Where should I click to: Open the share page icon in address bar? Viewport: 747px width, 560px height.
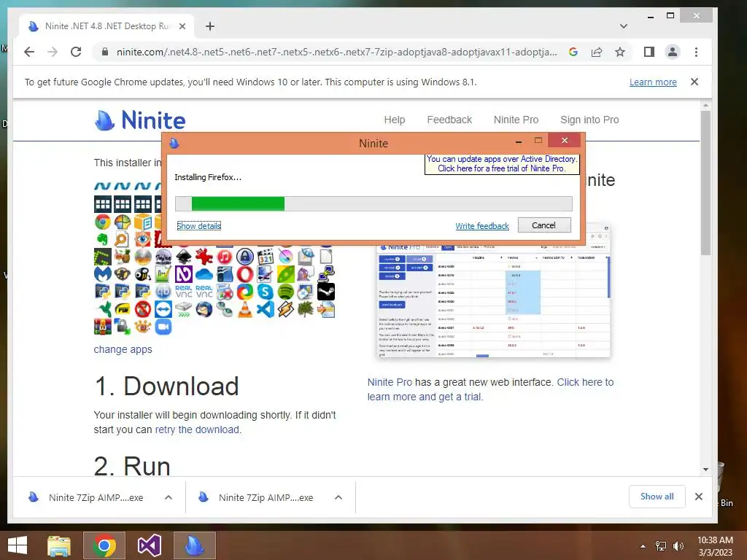[x=597, y=52]
